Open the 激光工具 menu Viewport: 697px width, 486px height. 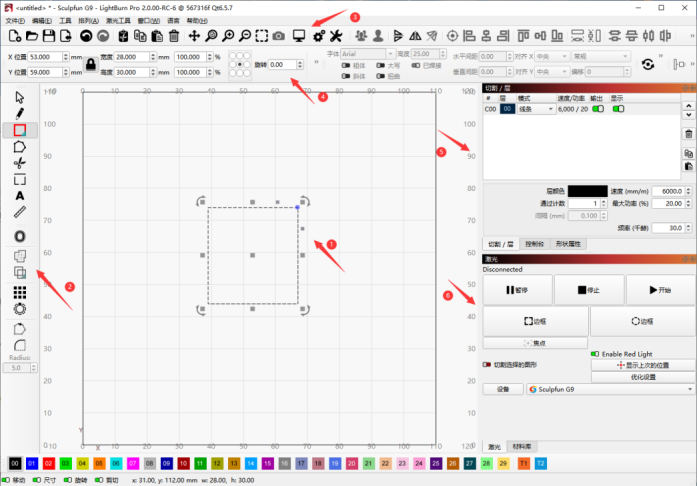click(x=118, y=21)
